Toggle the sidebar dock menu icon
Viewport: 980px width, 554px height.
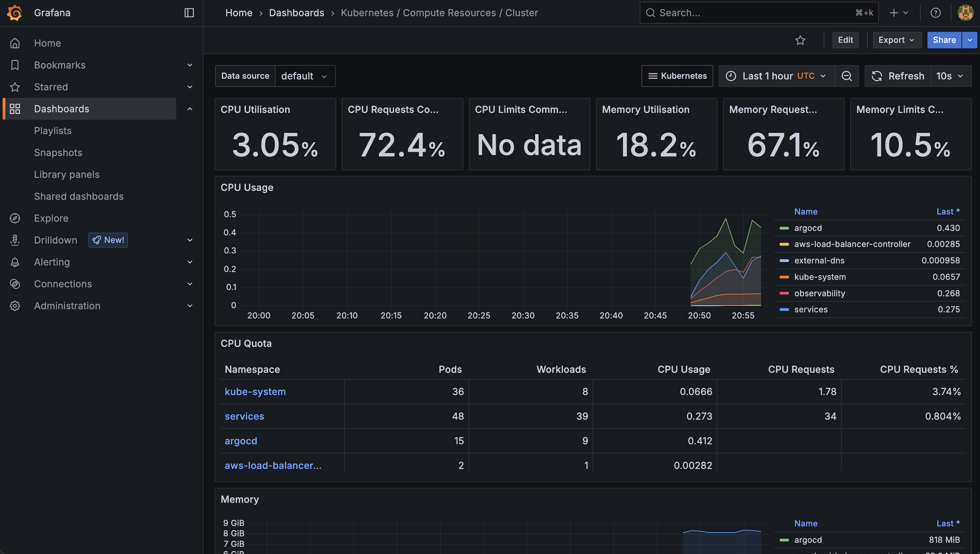[189, 13]
